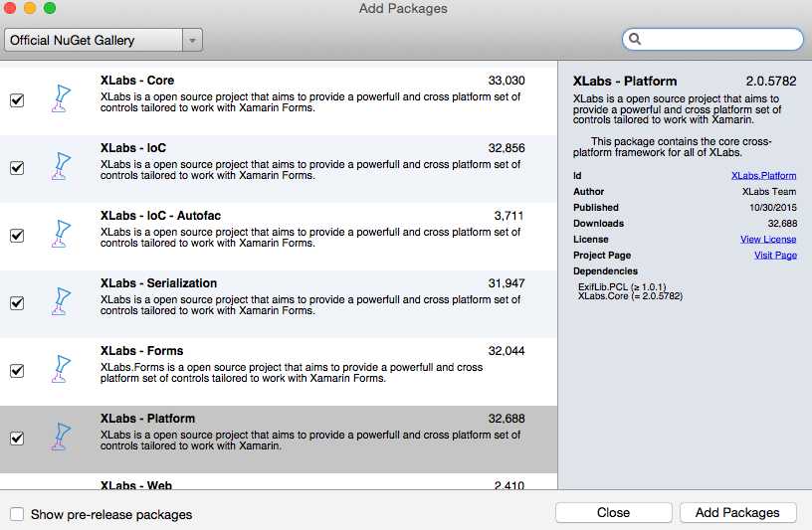
Task: Click the 3,711 download count
Action: 509,216
